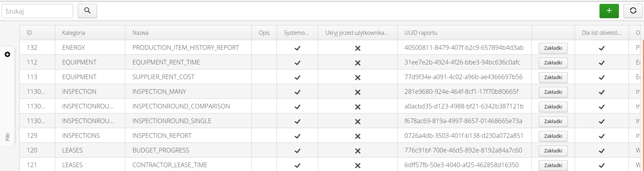This screenshot has width=644, height=171.
Task: Expand the Filtr side panel plus icon
Action: (x=7, y=54)
